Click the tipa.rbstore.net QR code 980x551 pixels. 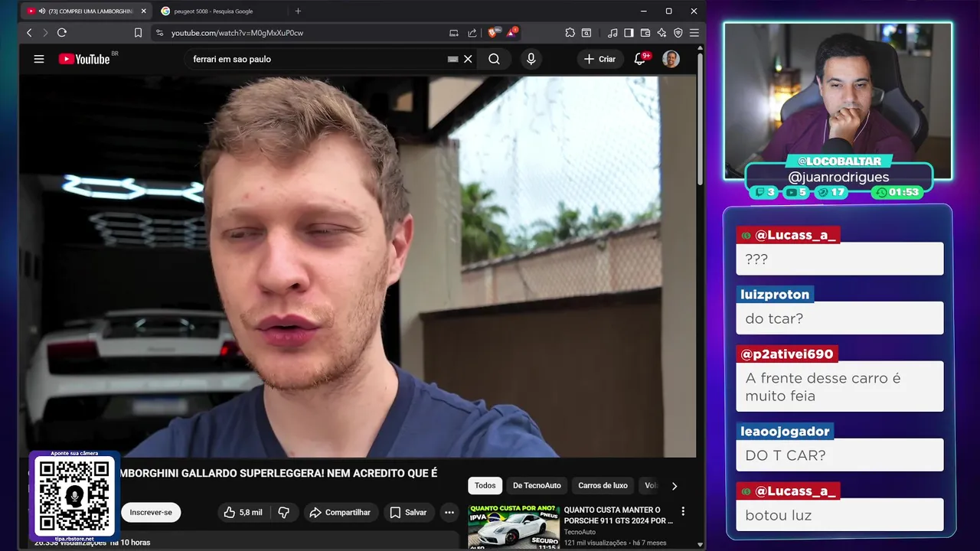click(x=74, y=497)
